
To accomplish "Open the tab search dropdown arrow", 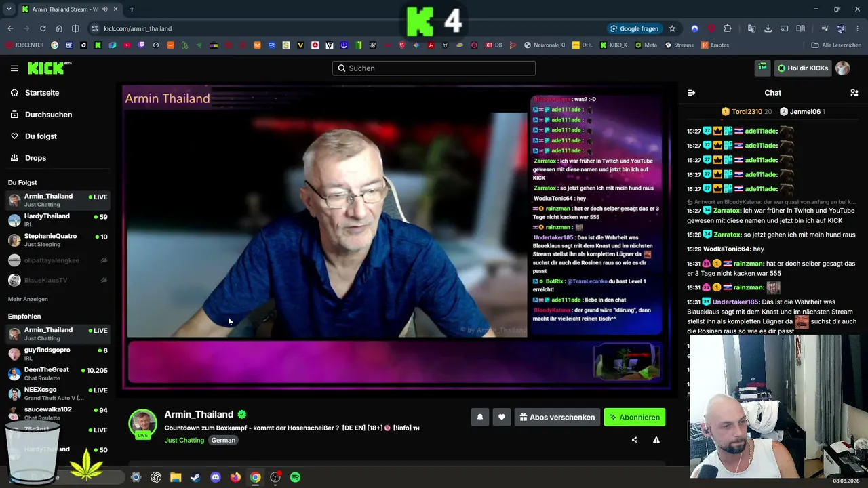I will (9, 9).
